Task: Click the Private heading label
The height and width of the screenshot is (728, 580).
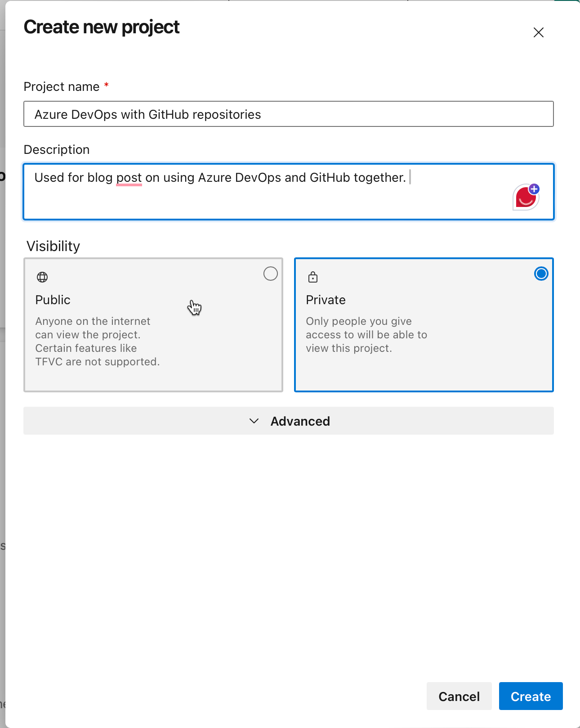Action: pos(326,300)
